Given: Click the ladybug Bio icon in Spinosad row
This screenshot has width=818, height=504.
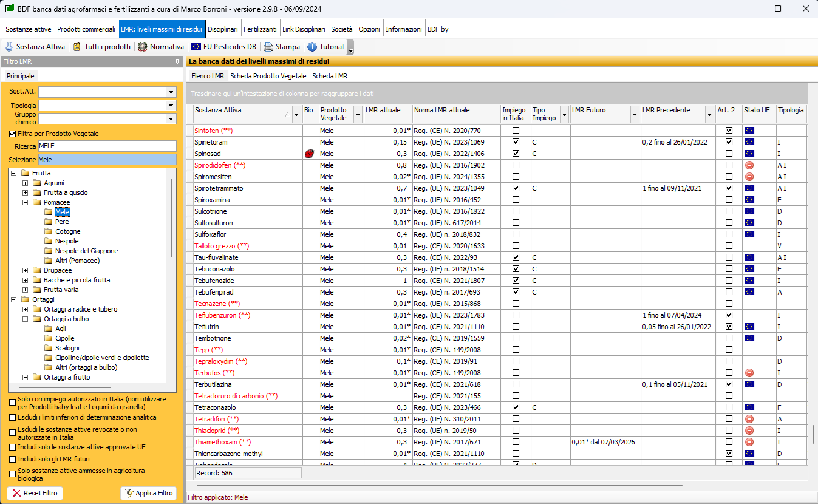Looking at the screenshot, I should (309, 154).
